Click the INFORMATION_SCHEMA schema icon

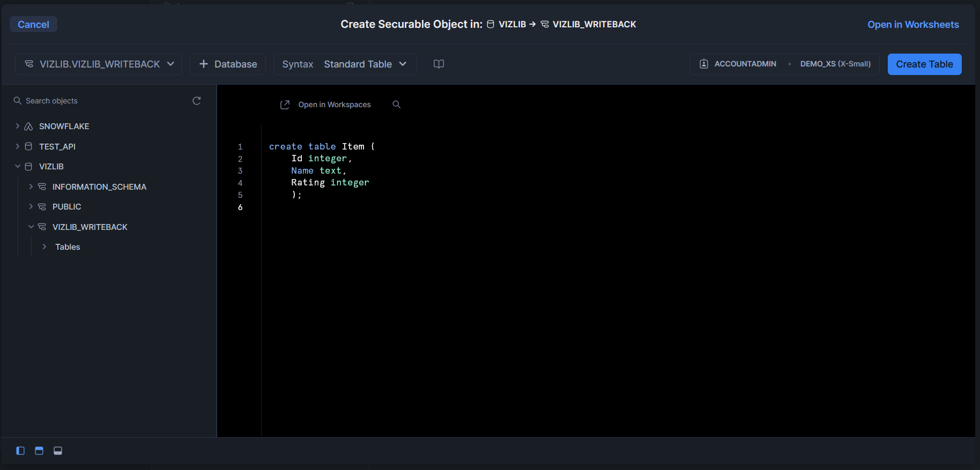pyautogui.click(x=42, y=186)
